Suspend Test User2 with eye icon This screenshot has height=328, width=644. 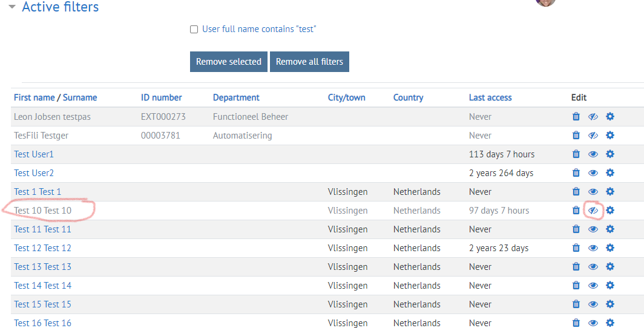click(x=593, y=173)
